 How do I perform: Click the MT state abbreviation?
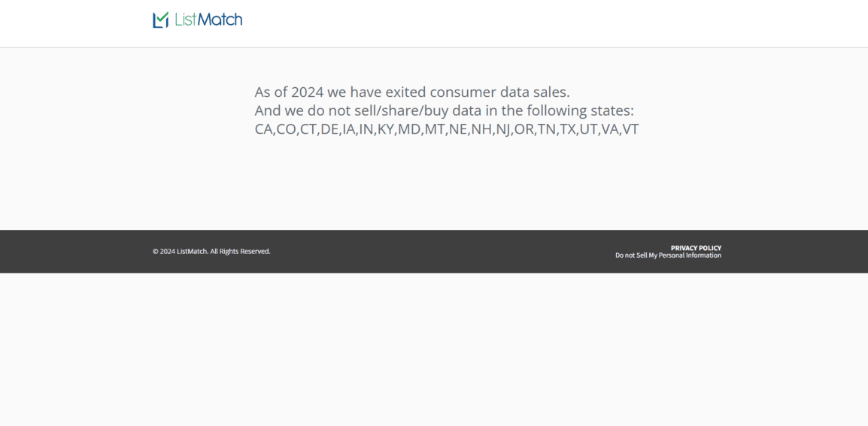click(435, 129)
